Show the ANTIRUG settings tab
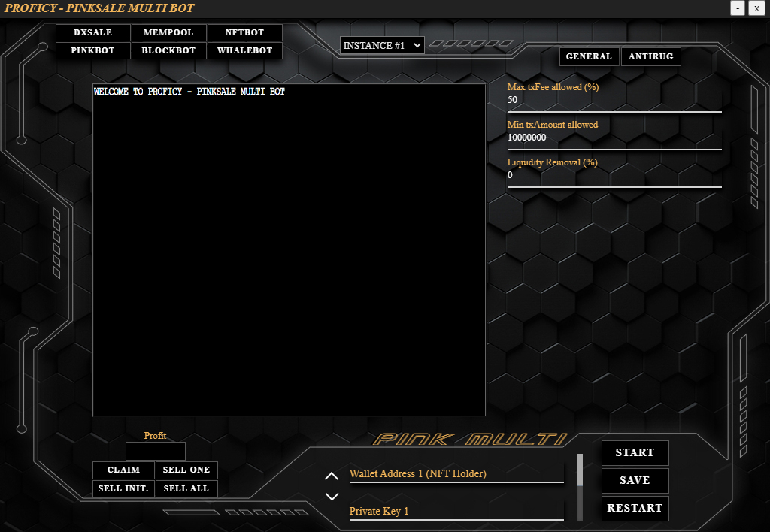 [650, 56]
